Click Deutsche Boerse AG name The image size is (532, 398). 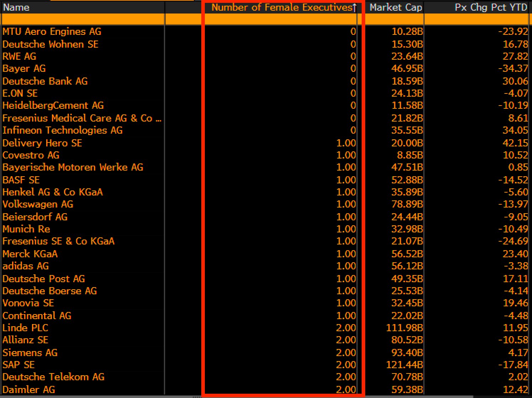[50, 291]
